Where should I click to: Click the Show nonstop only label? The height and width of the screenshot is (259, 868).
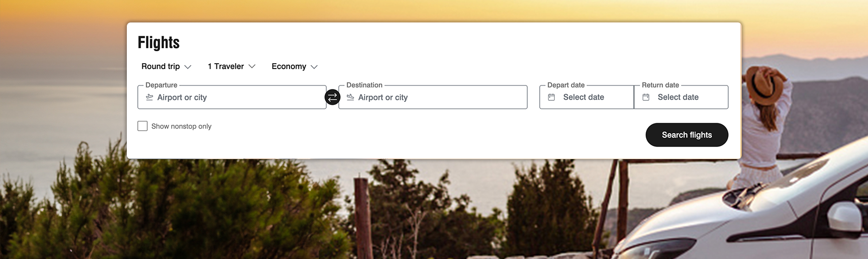181,126
